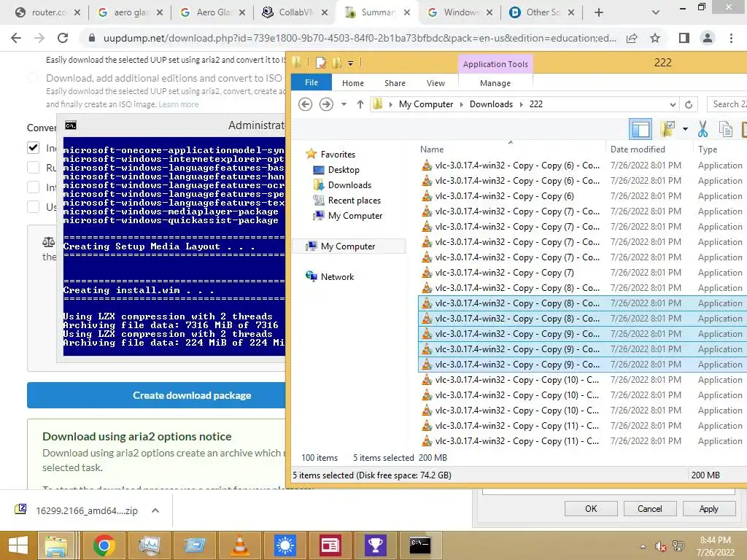This screenshot has height=560, width=747.
Task: Bookmark this page with the star icon
Action: pos(655,38)
